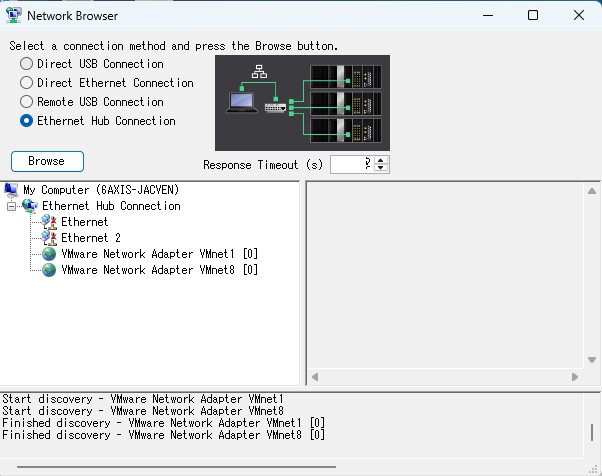602x476 pixels.
Task: Click the VMnet8 globe icon
Action: (x=49, y=270)
